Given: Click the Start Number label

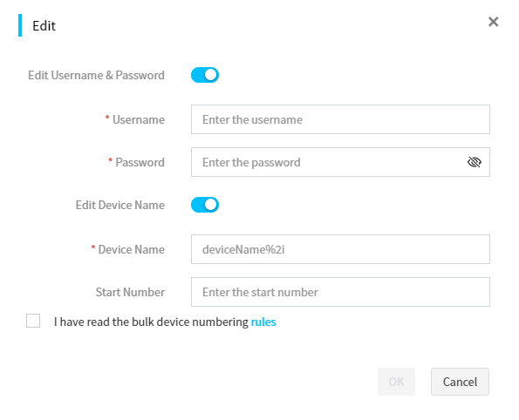Looking at the screenshot, I should pyautogui.click(x=130, y=292).
